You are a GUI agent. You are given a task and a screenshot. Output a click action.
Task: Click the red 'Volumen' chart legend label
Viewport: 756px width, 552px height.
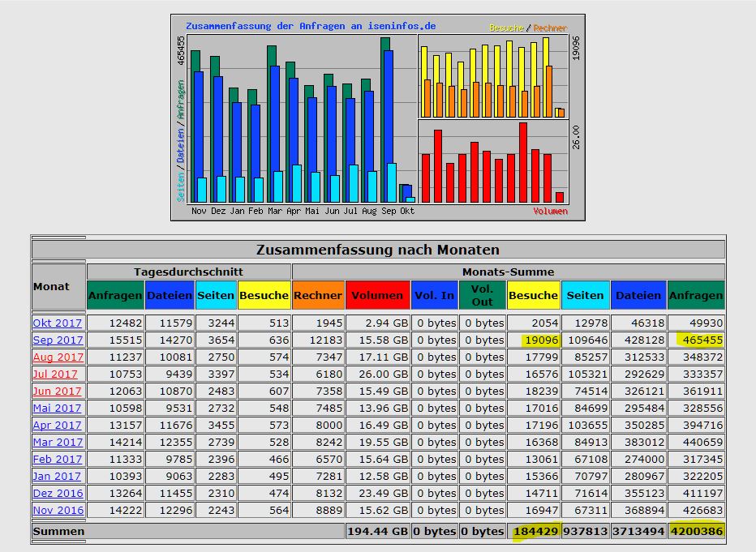coord(550,211)
